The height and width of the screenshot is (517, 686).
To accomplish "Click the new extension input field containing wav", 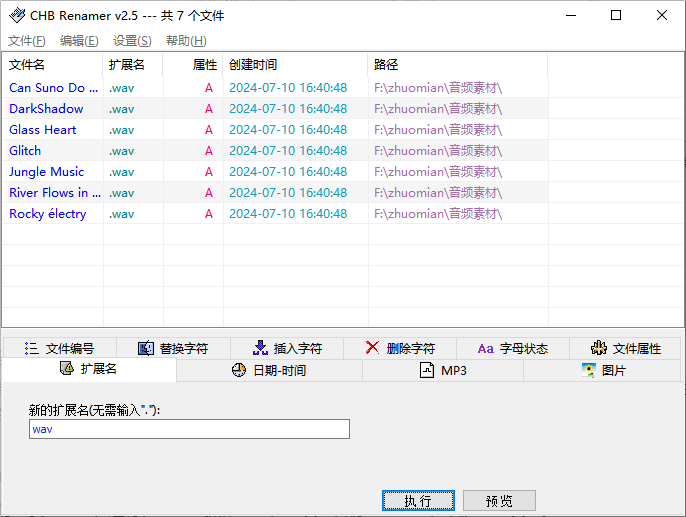I will tap(189, 429).
